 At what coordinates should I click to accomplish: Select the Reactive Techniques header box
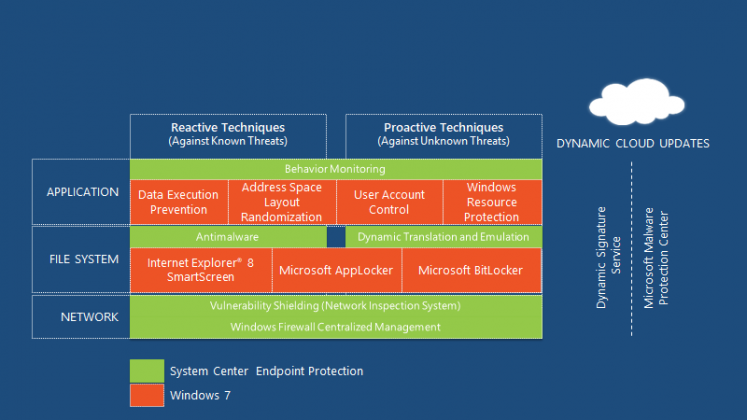coord(228,136)
